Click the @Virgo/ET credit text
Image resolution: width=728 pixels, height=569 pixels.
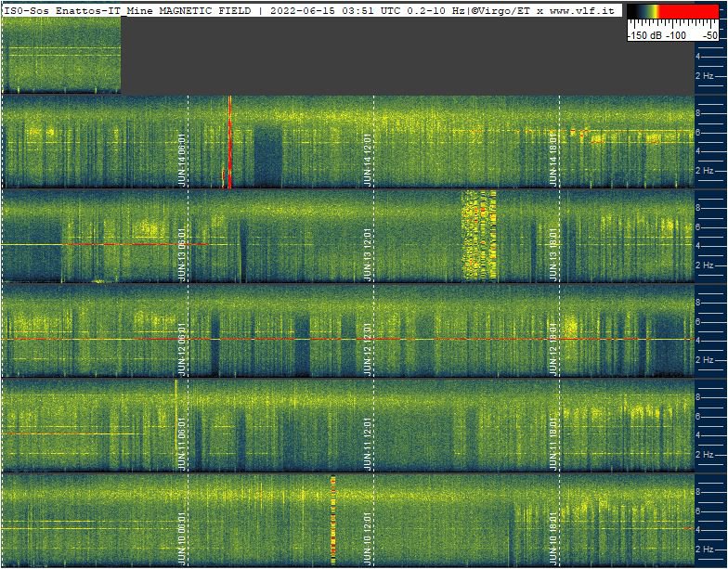(501, 10)
